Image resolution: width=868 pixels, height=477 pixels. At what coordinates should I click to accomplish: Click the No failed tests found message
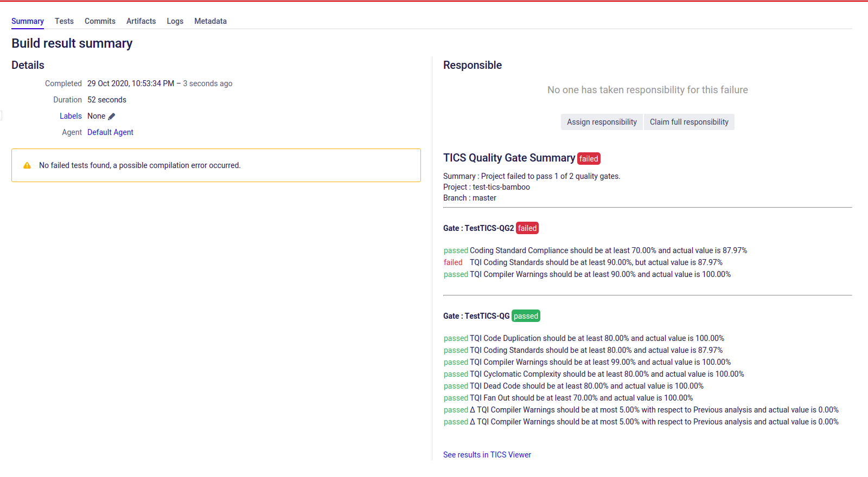[x=140, y=165]
